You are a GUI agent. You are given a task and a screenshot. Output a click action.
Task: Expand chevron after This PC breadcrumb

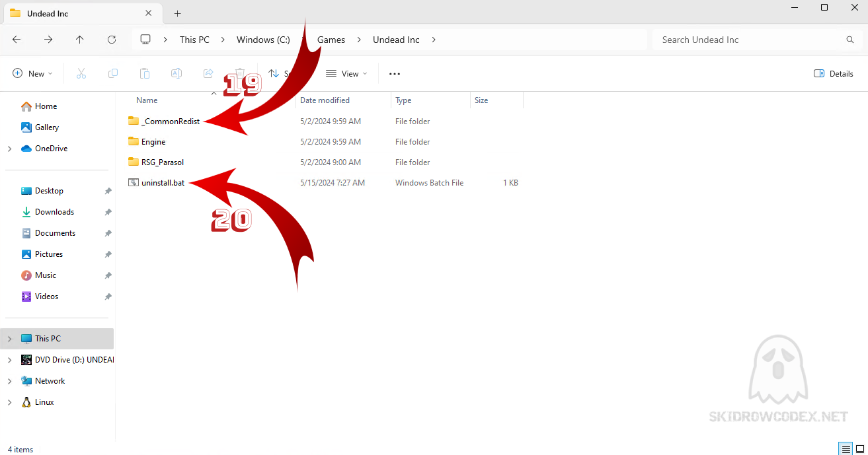[223, 40]
